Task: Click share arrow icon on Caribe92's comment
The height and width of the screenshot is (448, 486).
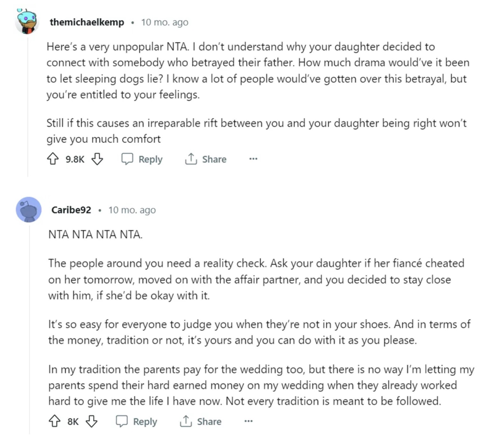Action: tap(186, 421)
